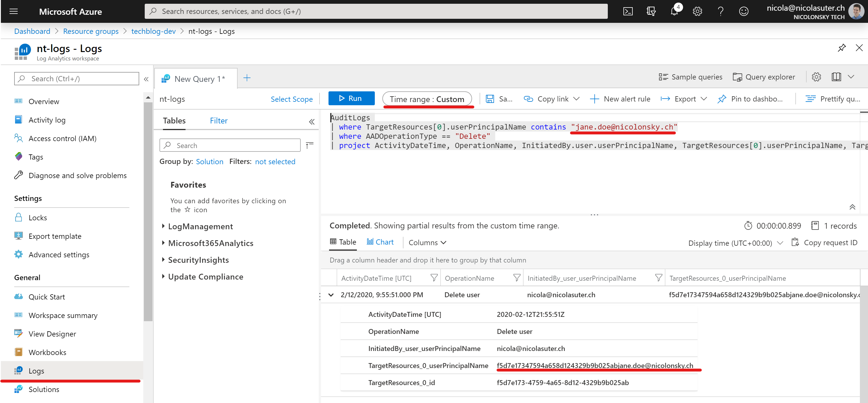Click Prettify query

pyautogui.click(x=832, y=99)
